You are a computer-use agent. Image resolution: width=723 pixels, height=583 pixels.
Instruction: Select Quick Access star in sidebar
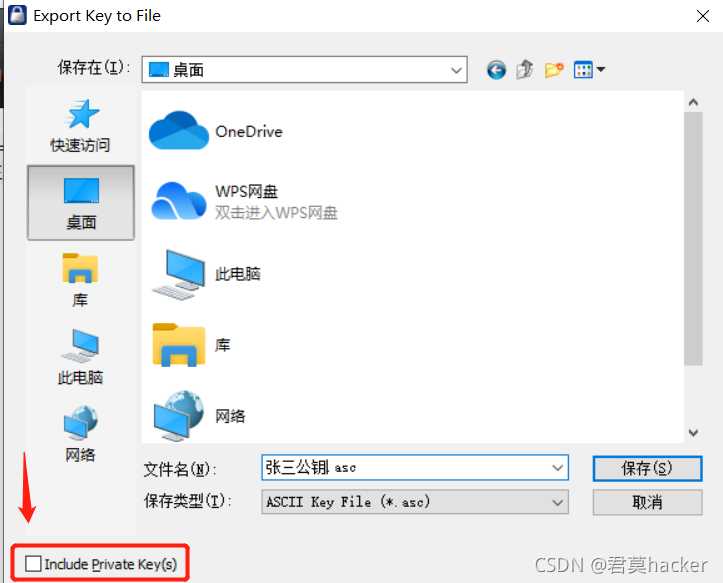(81, 126)
